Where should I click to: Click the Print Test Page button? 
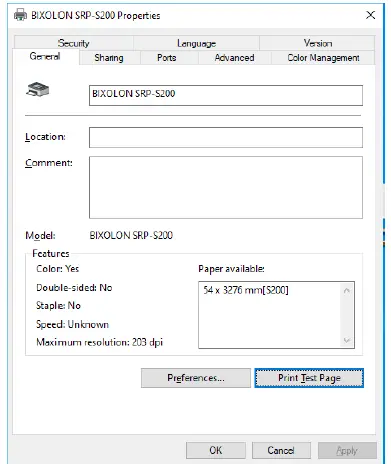point(309,378)
